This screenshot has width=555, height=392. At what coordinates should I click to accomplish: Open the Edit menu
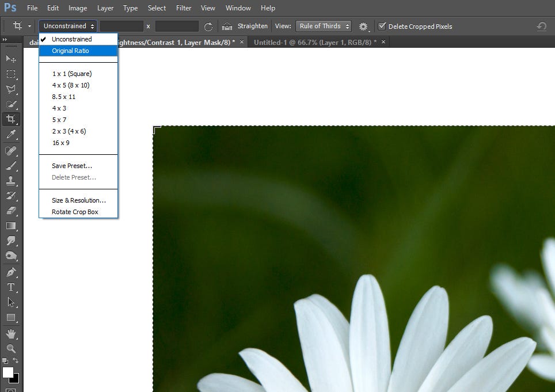[53, 8]
